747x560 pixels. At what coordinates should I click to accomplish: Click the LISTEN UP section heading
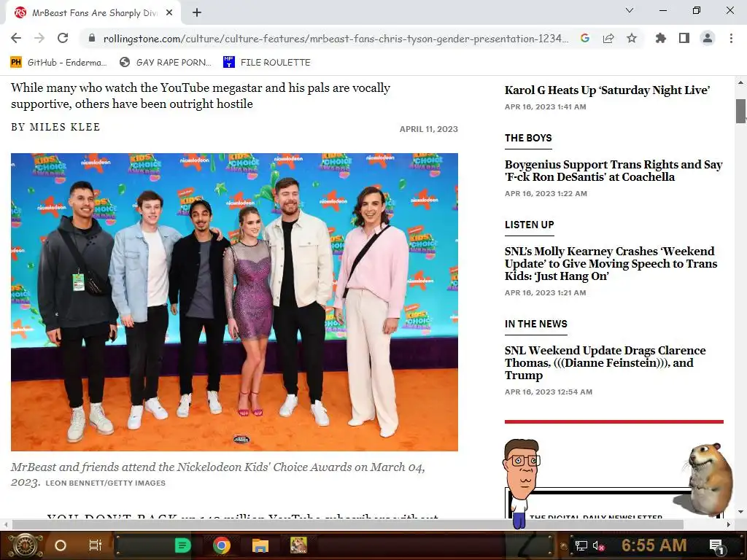click(530, 225)
